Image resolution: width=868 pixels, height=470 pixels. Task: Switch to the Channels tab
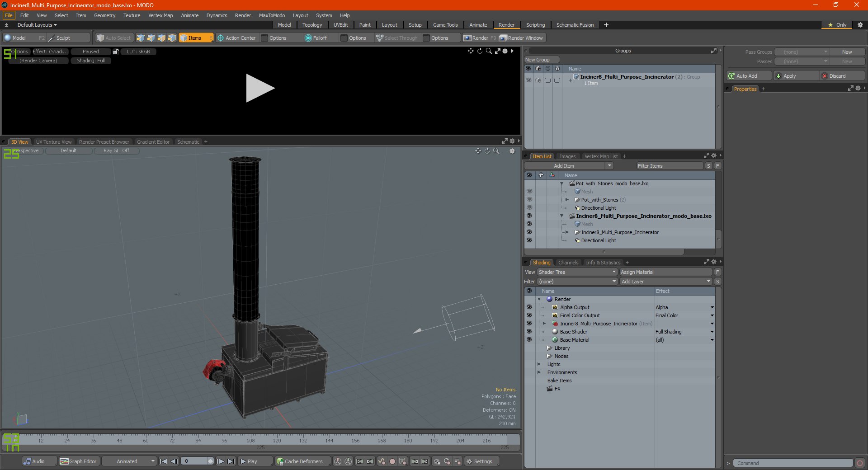click(568, 263)
